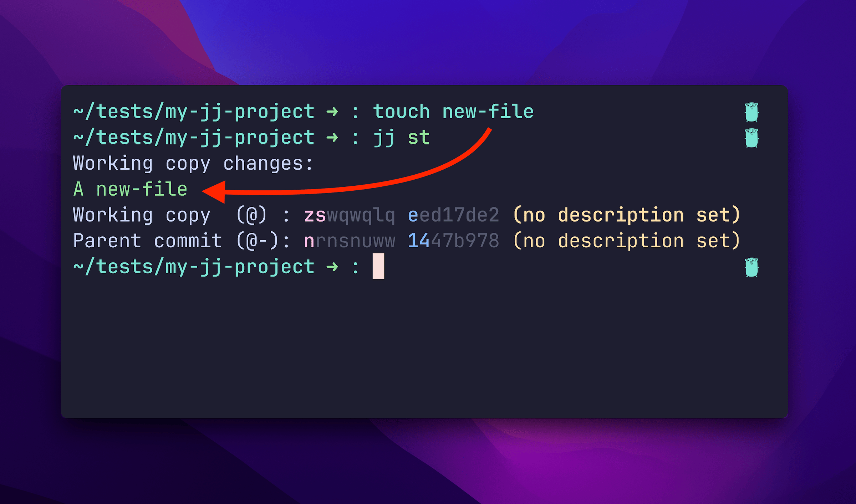Click the gopher icon beside jj st
856x504 pixels.
click(x=751, y=138)
